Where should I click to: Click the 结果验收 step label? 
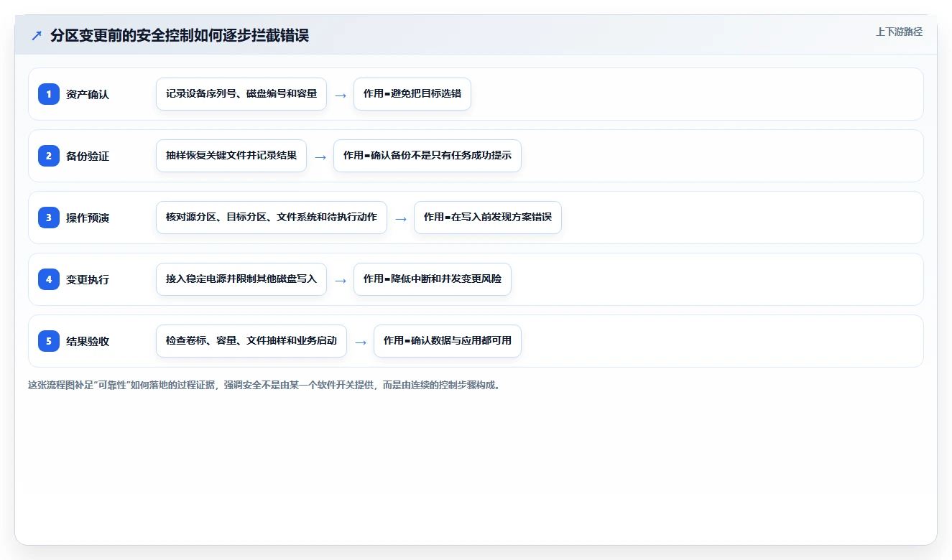(x=88, y=341)
